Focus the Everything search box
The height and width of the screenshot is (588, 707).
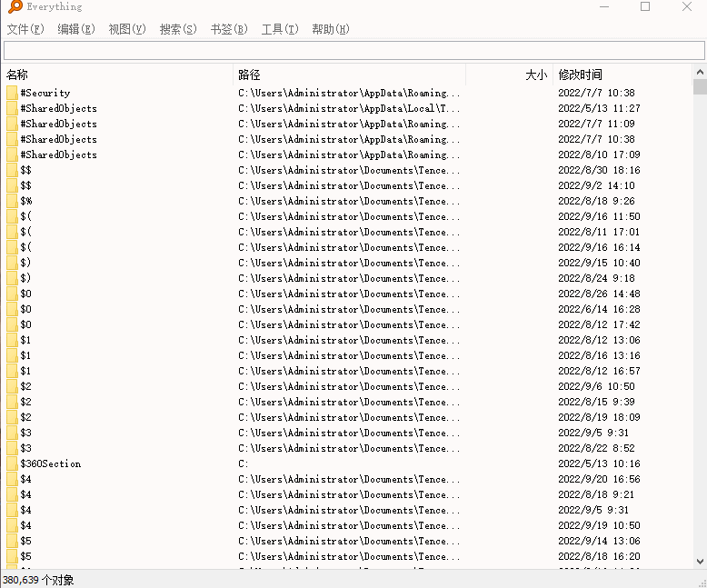353,50
